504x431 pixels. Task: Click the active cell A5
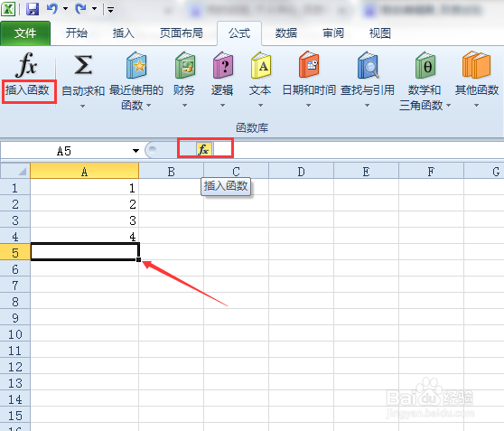point(85,252)
